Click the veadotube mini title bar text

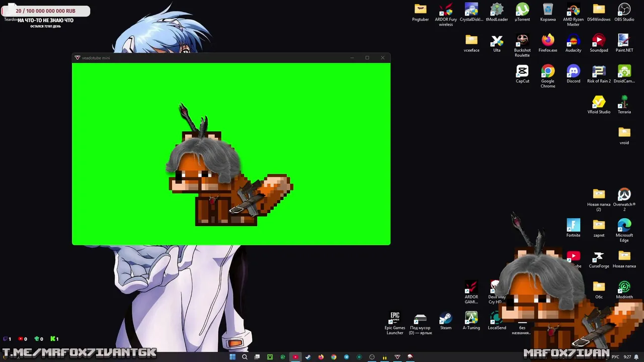click(x=96, y=58)
